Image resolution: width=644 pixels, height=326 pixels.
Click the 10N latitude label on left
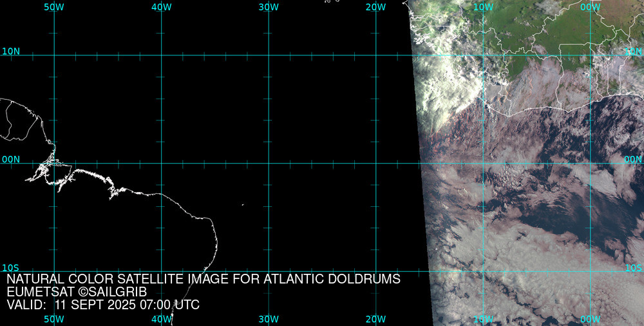11,51
